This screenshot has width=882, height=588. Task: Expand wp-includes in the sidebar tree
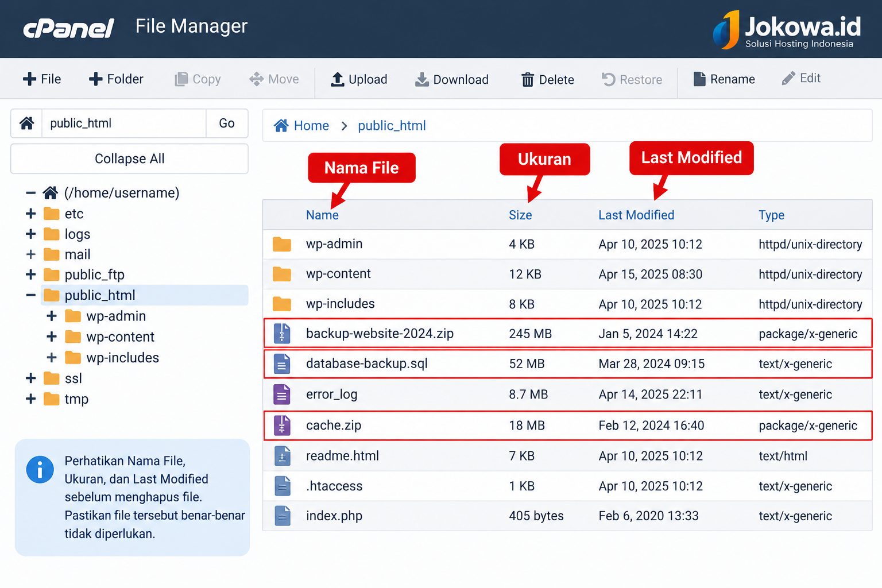tap(52, 358)
